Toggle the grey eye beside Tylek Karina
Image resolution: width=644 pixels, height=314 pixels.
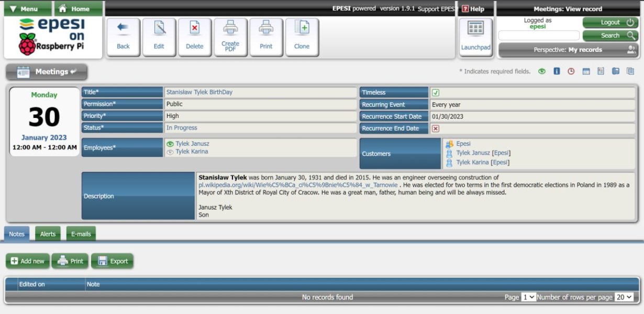(170, 152)
